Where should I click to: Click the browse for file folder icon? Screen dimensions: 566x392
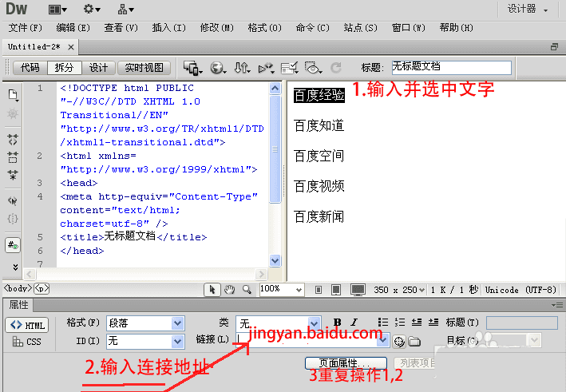(414, 341)
